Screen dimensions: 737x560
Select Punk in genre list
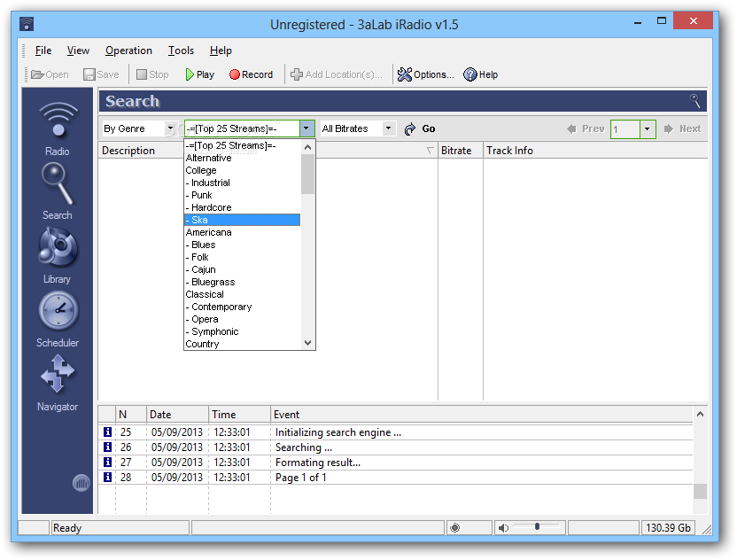(x=242, y=195)
